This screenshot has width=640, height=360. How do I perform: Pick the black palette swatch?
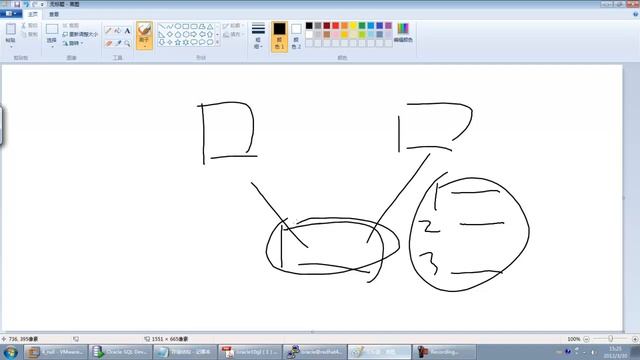pyautogui.click(x=309, y=26)
